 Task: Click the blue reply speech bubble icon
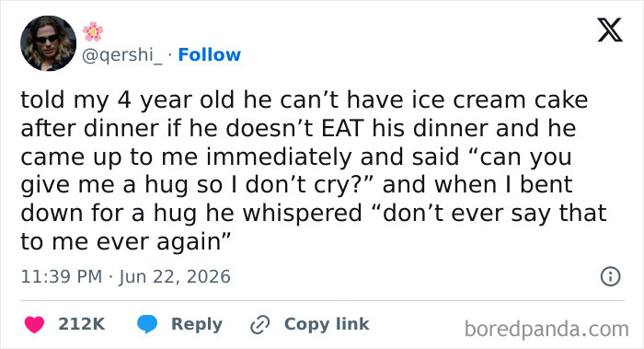[x=147, y=324]
